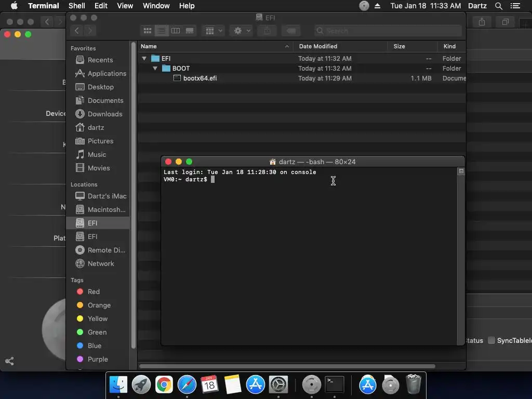Select list view in Finder toolbar
Viewport: 532px width, 399px height.
(162, 31)
